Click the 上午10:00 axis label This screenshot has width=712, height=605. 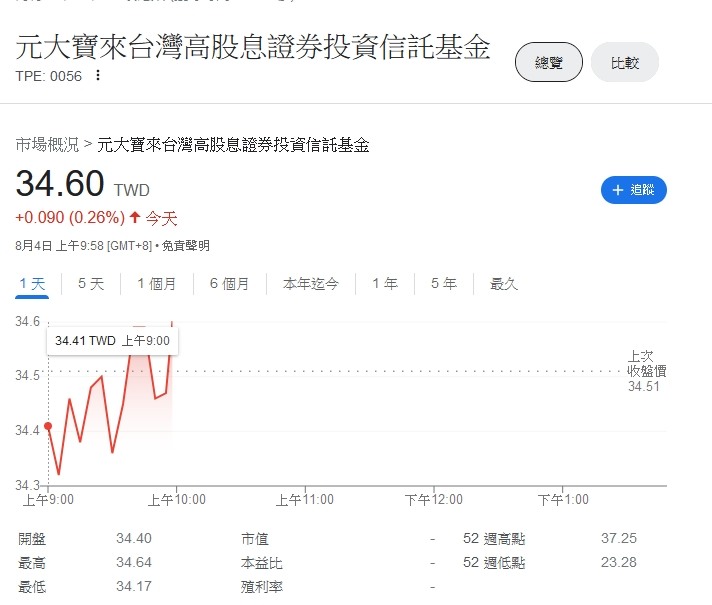(177, 500)
